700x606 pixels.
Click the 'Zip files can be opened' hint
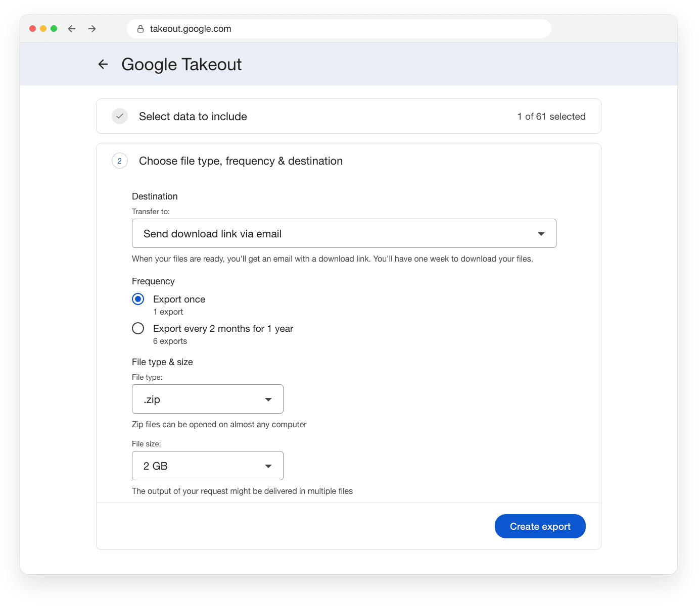click(x=219, y=425)
